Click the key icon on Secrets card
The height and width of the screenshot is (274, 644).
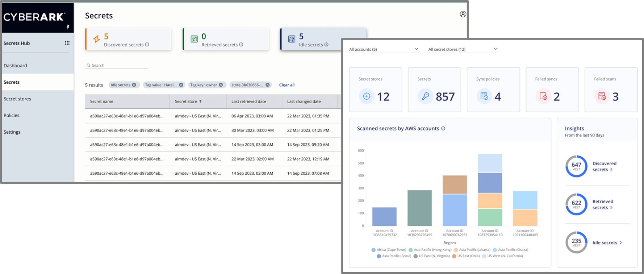[425, 96]
